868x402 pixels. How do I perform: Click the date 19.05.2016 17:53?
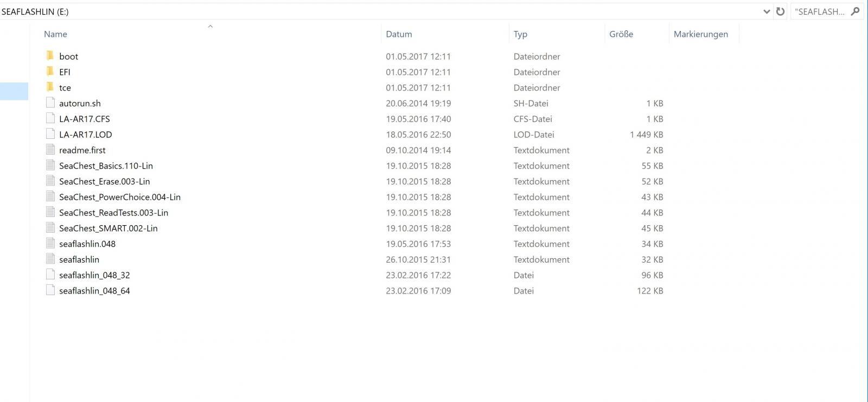[418, 244]
